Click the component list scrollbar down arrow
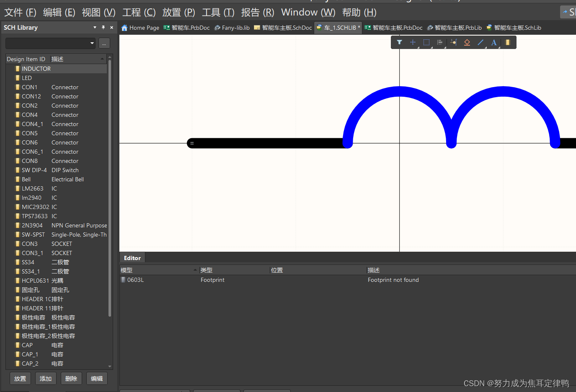This screenshot has height=392, width=576. 110,366
